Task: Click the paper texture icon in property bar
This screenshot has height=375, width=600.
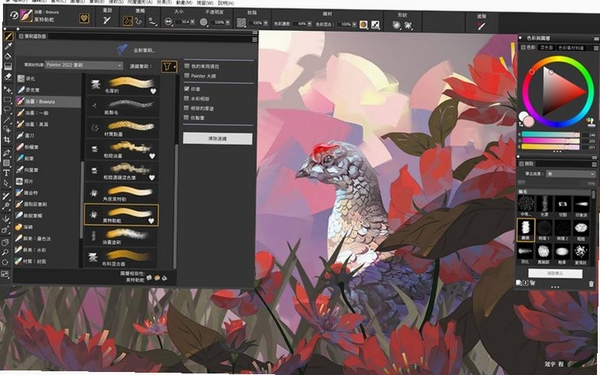Action: pos(241,23)
